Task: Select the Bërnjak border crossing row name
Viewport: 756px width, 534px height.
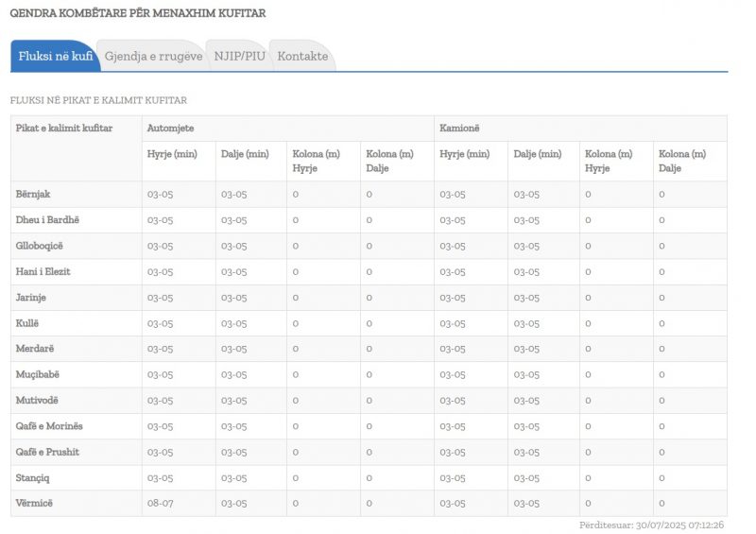Action: (33, 194)
